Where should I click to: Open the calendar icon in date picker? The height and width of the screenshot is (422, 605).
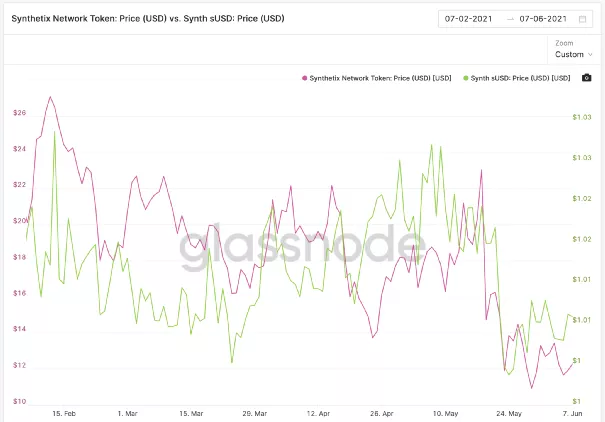(582, 19)
